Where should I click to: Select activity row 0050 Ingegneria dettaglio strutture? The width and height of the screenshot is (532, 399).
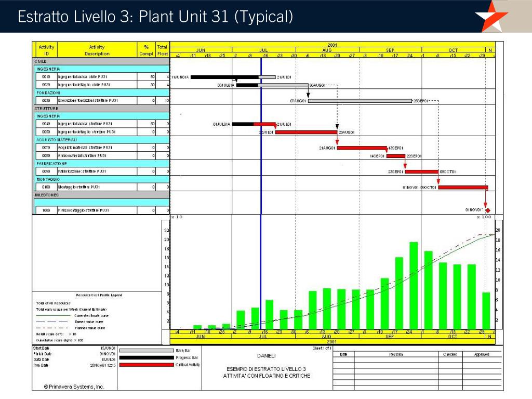[x=102, y=132]
